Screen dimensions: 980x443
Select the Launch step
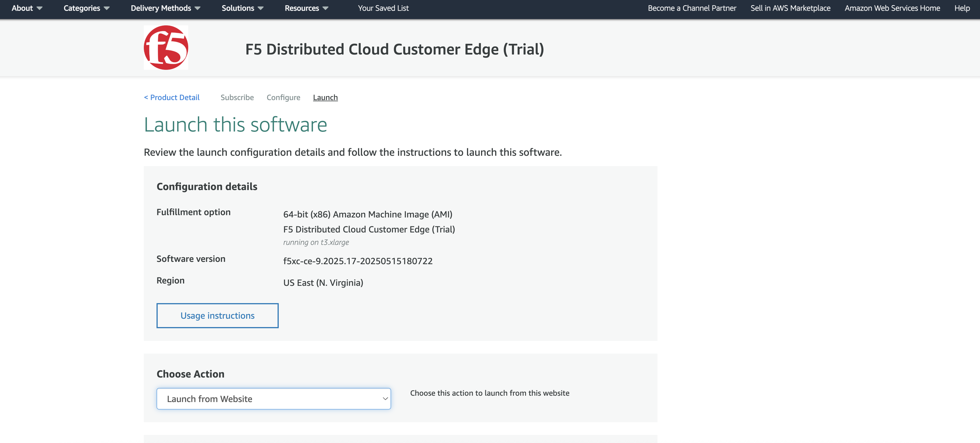pos(325,97)
